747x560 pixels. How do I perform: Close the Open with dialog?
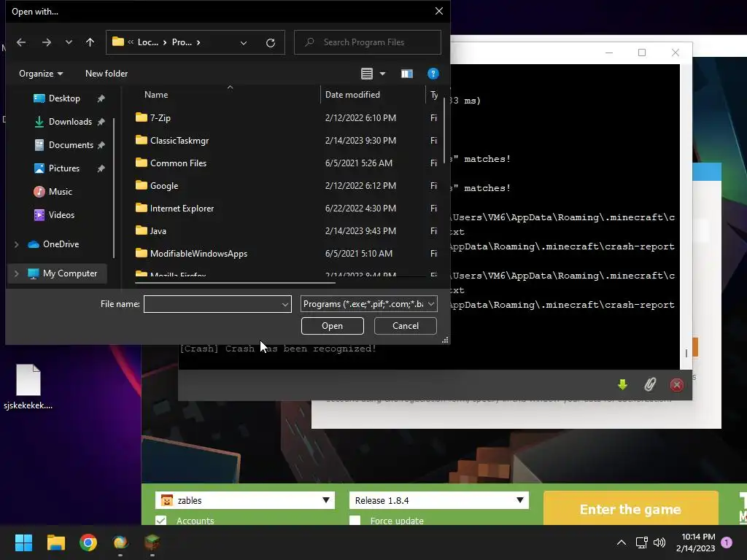[439, 11]
